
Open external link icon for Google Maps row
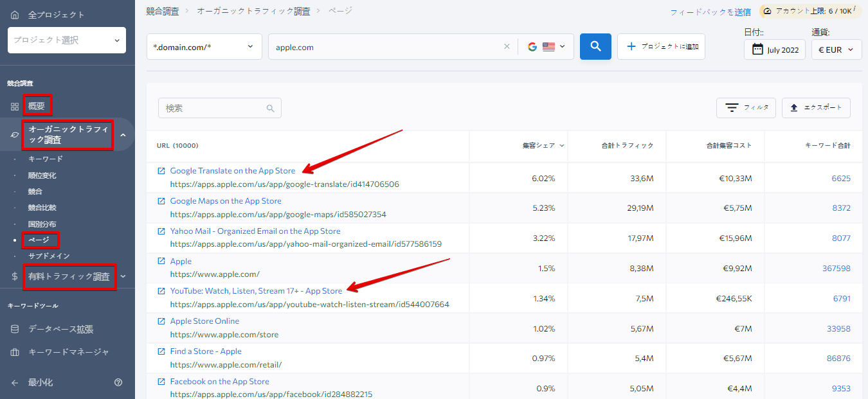(x=161, y=201)
